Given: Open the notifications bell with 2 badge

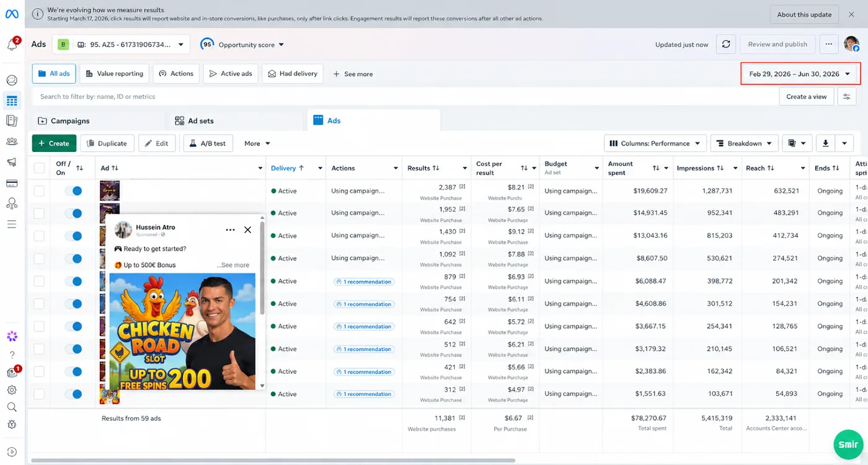Looking at the screenshot, I should click(x=12, y=45).
